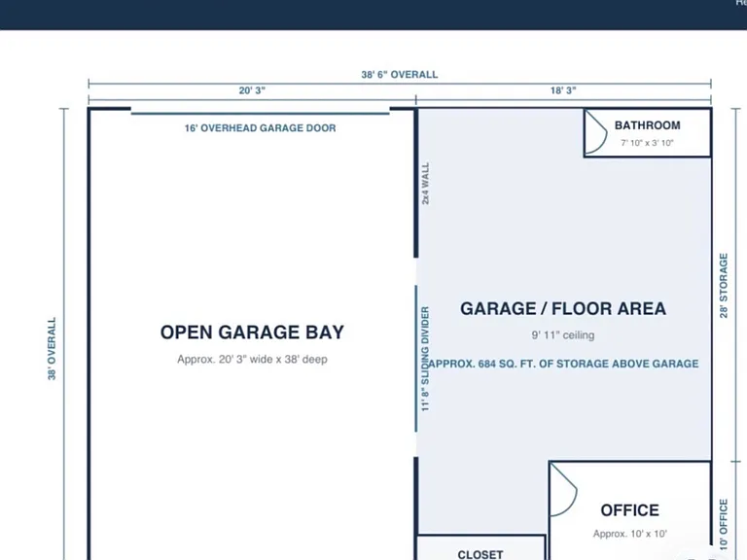Click the 16' OVERHEAD GARAGE DOOR label

click(x=260, y=128)
